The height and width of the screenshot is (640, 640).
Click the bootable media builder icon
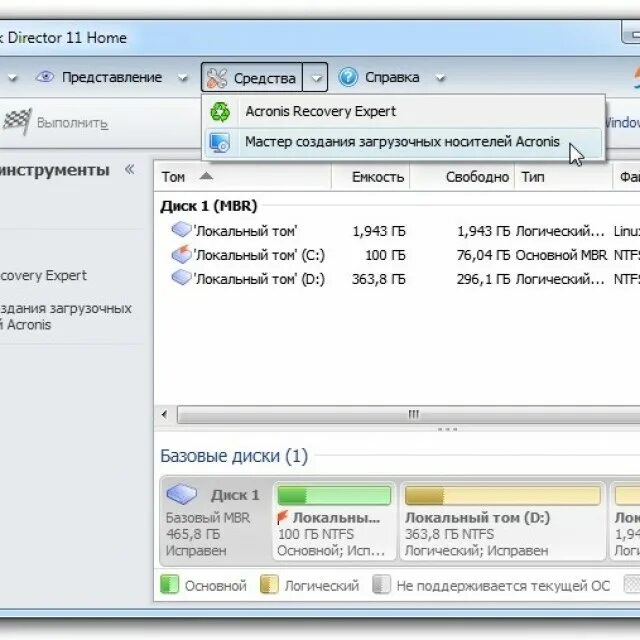(220, 142)
